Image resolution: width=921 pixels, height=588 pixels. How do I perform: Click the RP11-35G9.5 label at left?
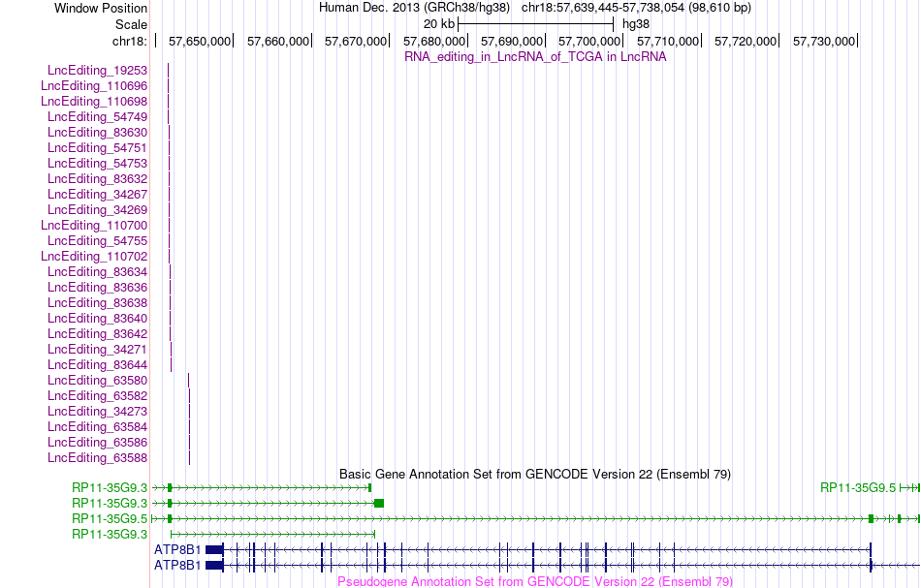110,519
